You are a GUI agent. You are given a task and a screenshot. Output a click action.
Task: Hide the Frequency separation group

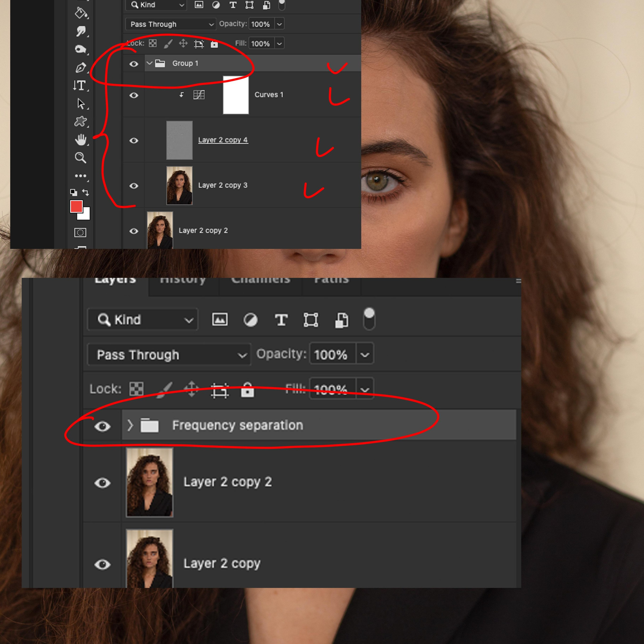point(102,425)
